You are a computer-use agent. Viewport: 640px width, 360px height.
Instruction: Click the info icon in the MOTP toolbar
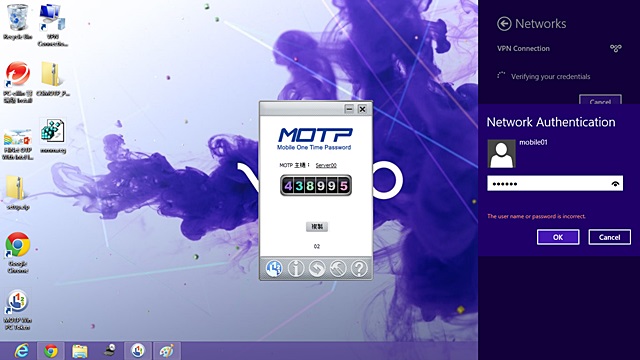tap(296, 269)
